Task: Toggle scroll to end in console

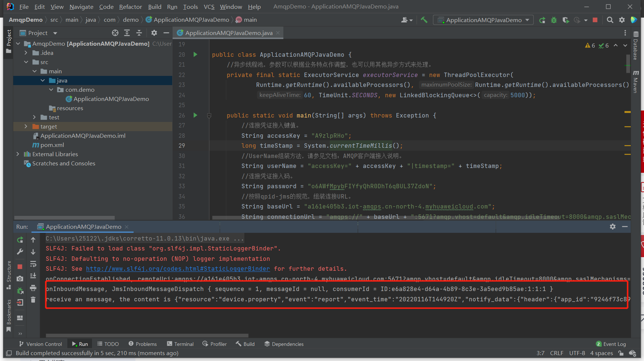Action: coord(33,276)
